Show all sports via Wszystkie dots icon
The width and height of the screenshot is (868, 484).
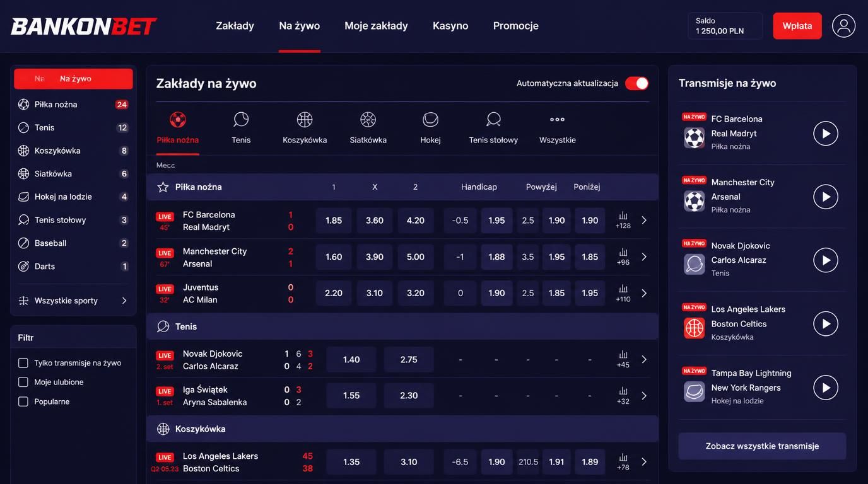pyautogui.click(x=557, y=119)
